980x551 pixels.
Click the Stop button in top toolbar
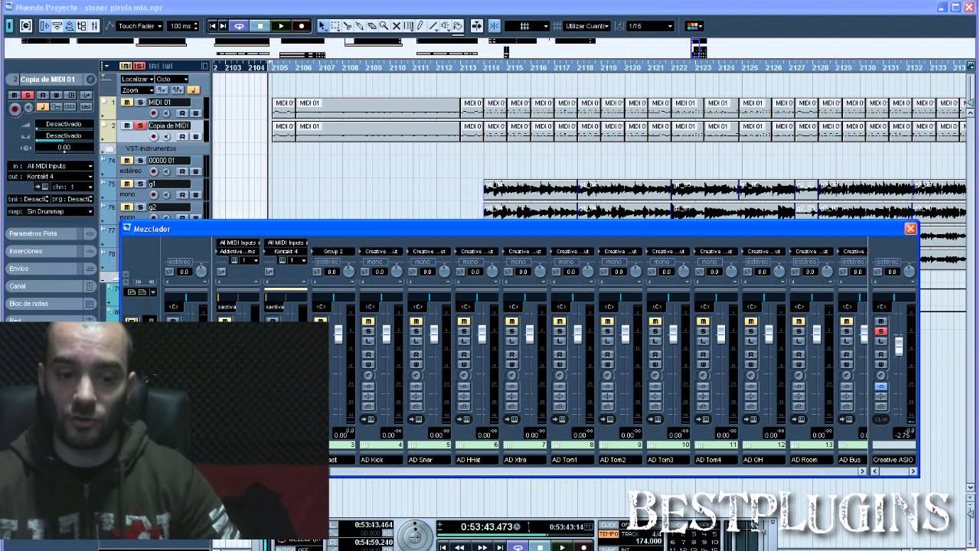tap(260, 26)
